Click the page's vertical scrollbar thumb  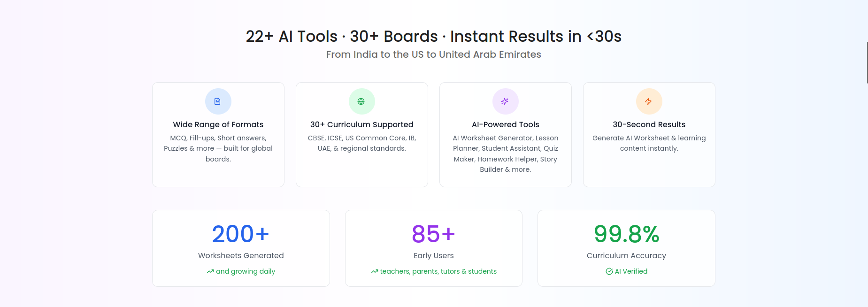pyautogui.click(x=867, y=62)
